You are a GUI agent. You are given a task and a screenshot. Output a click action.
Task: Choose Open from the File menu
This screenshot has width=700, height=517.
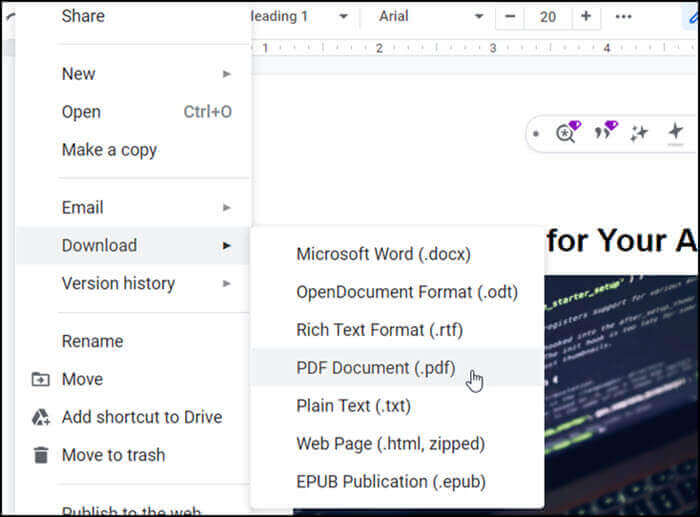[132, 112]
